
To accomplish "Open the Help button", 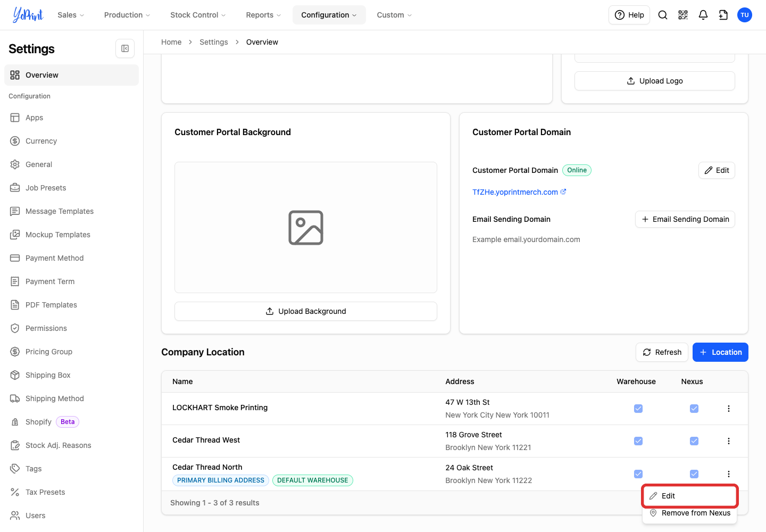I will 629,15.
